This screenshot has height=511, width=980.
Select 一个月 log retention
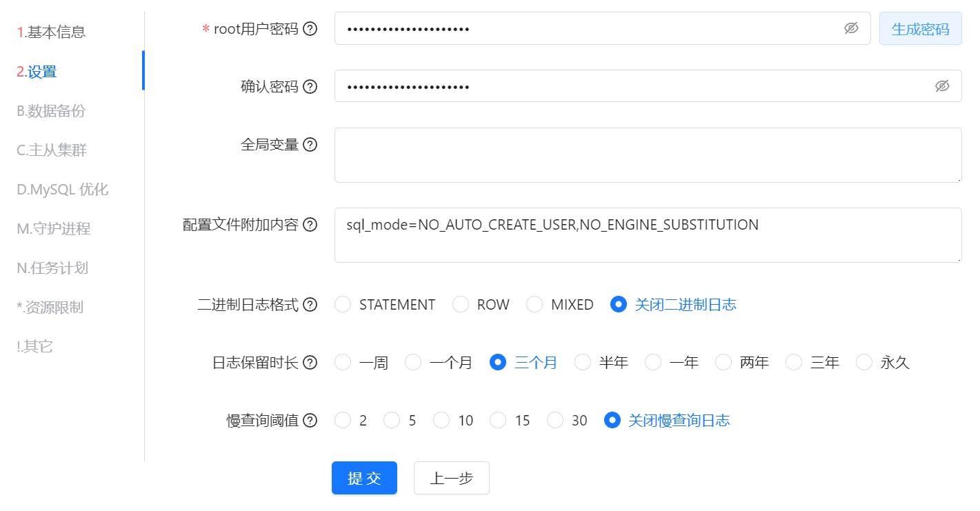[413, 362]
